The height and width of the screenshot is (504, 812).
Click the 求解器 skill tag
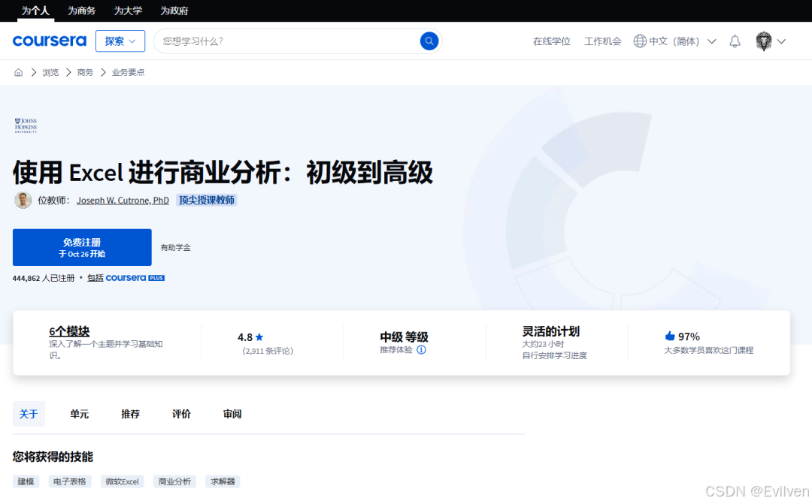coord(223,481)
